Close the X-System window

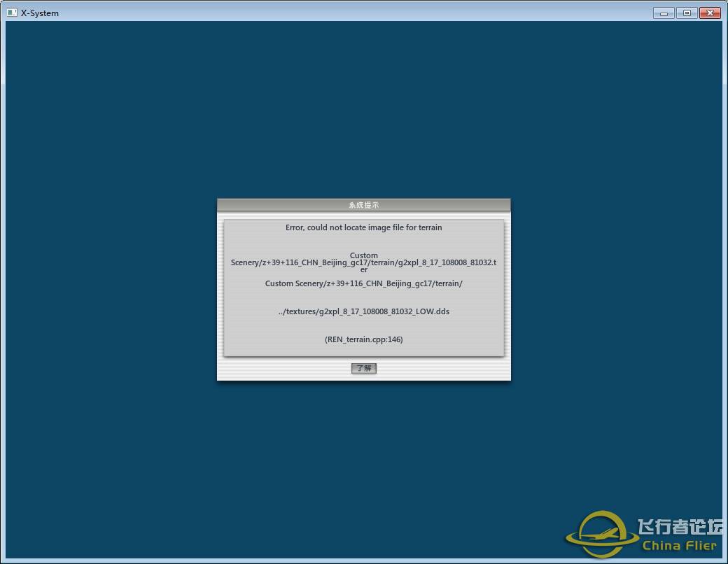[710, 13]
